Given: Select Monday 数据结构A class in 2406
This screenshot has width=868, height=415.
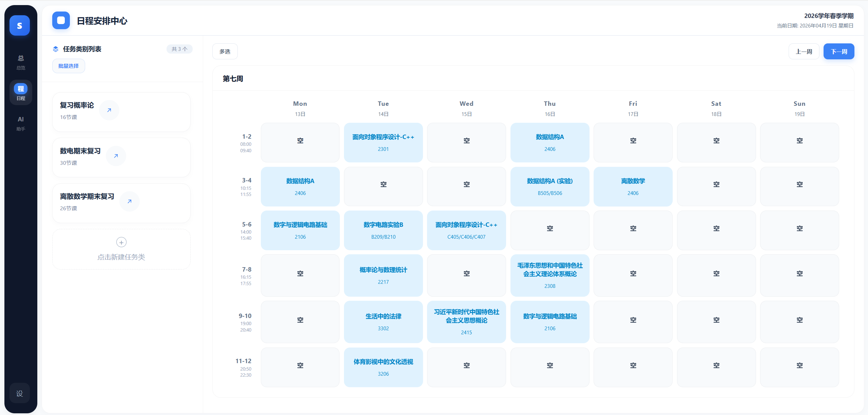Looking at the screenshot, I should point(300,186).
